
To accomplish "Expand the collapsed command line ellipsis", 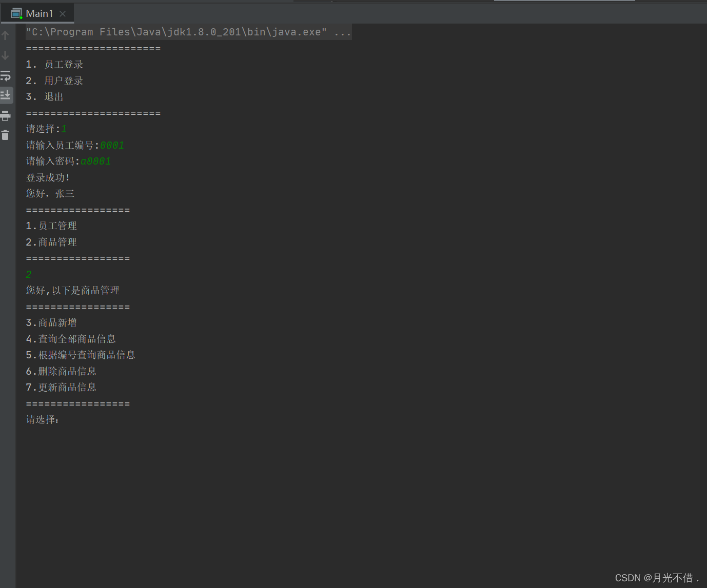I will (342, 32).
